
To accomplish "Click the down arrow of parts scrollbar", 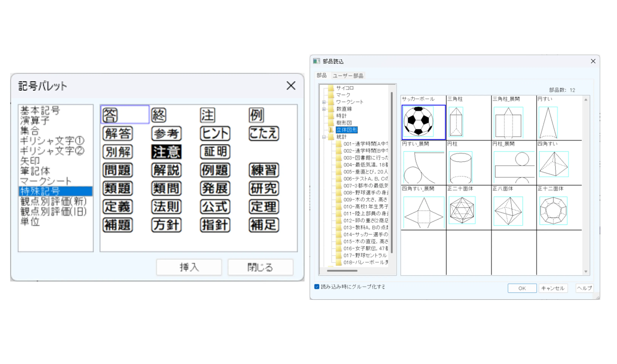I will [x=586, y=271].
